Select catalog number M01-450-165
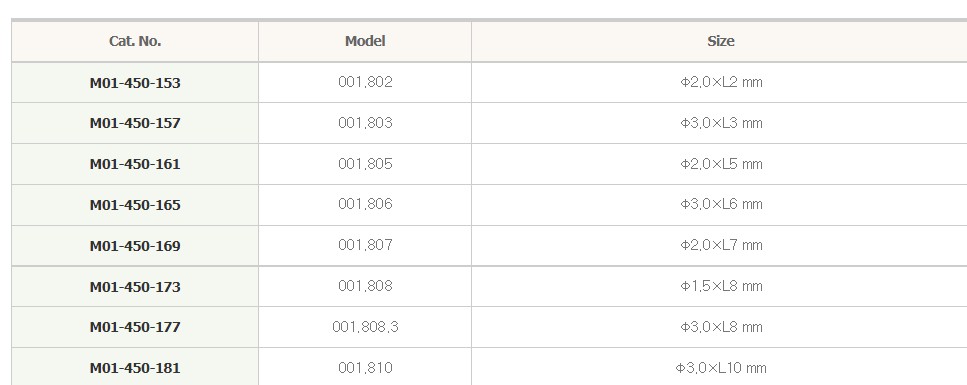 135,205
